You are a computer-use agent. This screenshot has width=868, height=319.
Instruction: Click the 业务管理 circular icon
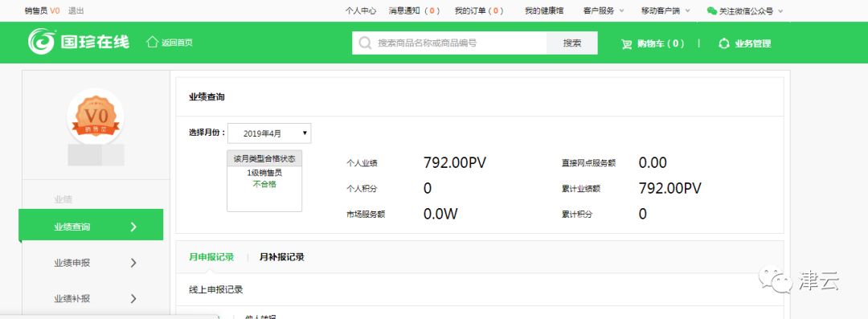[x=724, y=43]
